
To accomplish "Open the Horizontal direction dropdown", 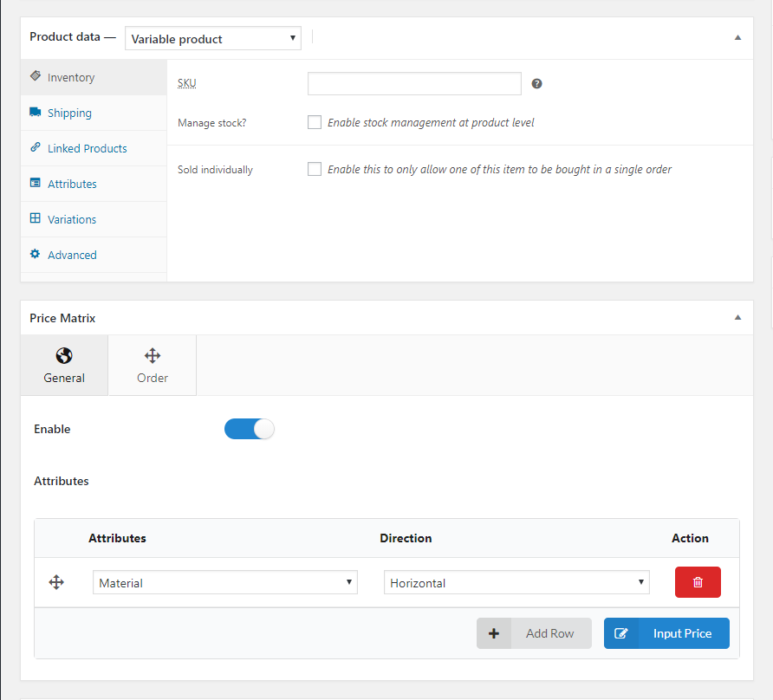I will pos(516,583).
